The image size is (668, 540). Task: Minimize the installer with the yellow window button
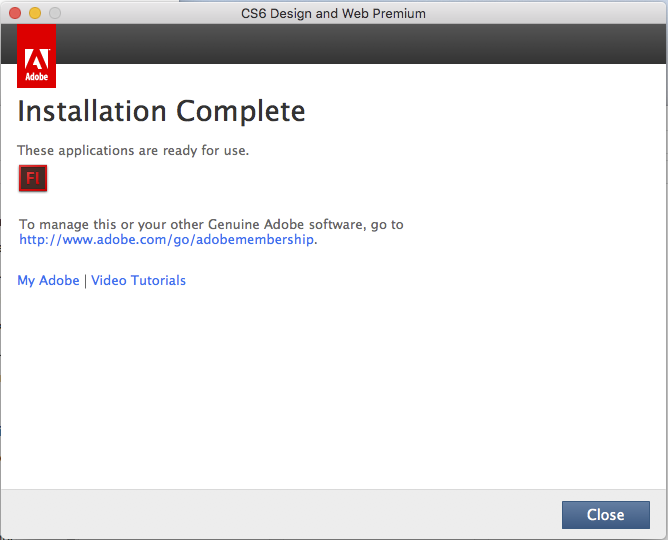(35, 13)
